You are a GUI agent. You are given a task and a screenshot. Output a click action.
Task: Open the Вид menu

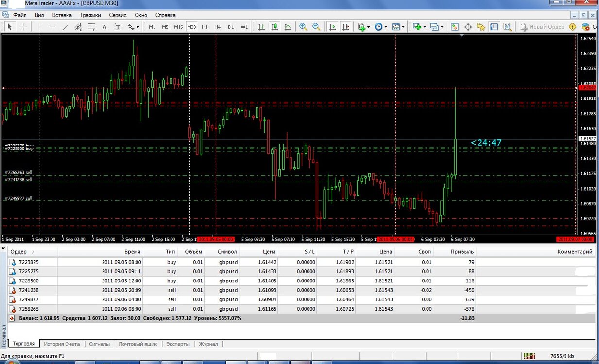click(39, 15)
